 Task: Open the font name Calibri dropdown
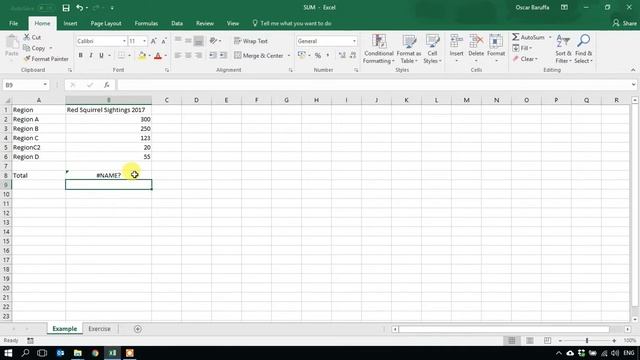pyautogui.click(x=124, y=41)
